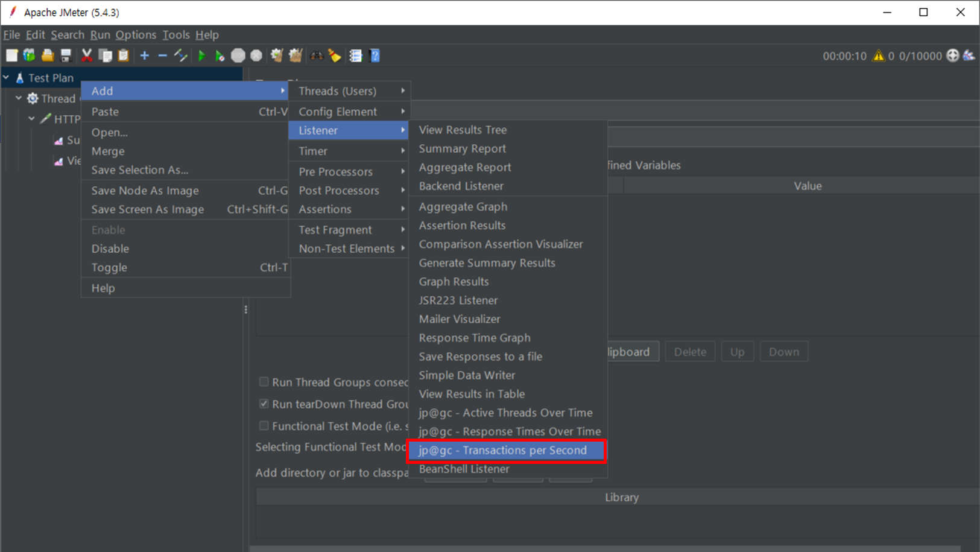Open Non-Test Elements submenu
Viewport: 980px width, 552px height.
[349, 249]
